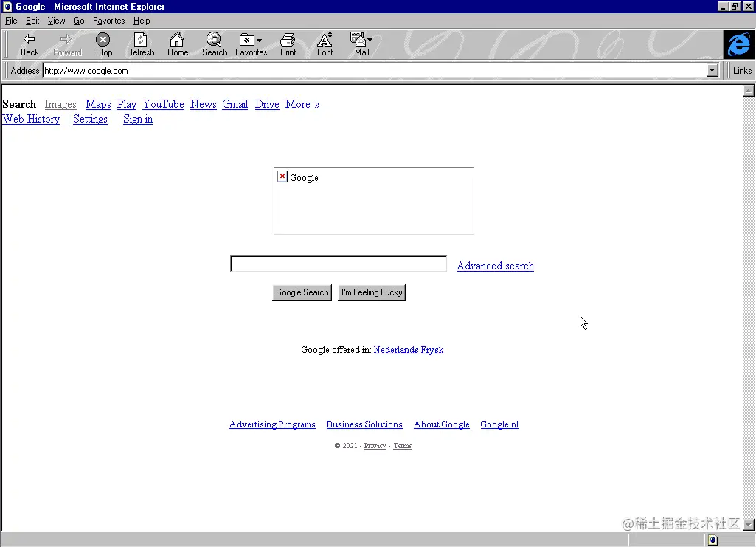The width and height of the screenshot is (756, 547).
Task: Click the 'Google offered in:' text
Action: click(336, 350)
